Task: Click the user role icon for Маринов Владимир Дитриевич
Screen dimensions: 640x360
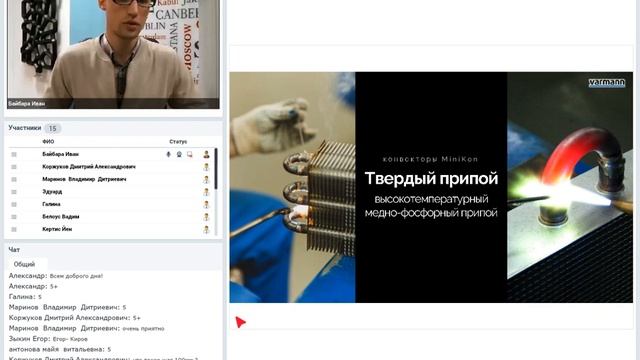Action: tap(206, 179)
